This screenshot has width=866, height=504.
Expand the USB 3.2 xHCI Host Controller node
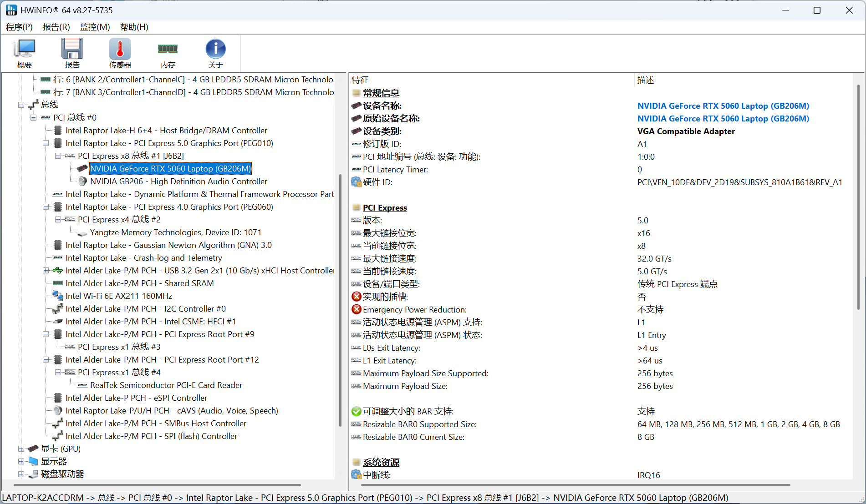tap(46, 271)
